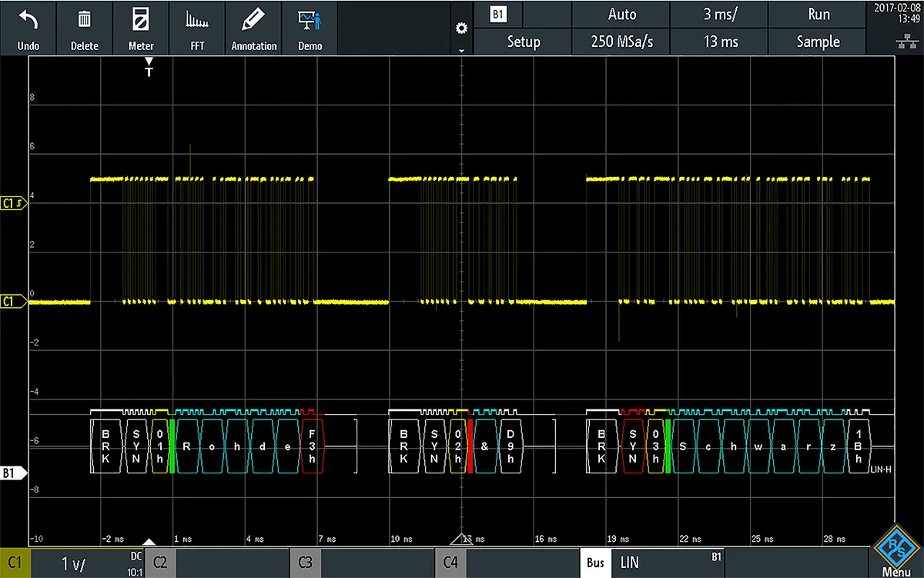924x578 pixels.
Task: Select the first frame's red F3h checksum field
Action: point(313,446)
